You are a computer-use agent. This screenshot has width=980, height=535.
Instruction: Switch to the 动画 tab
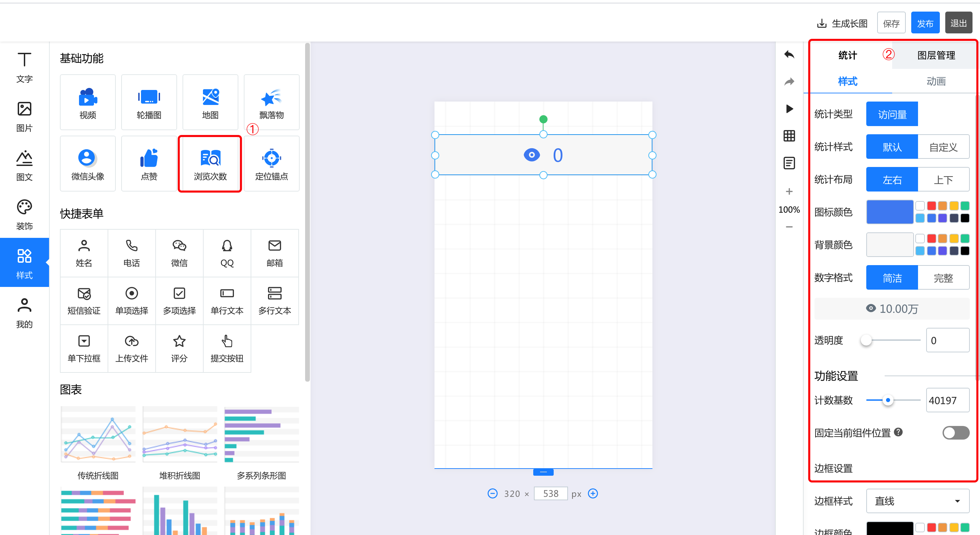click(936, 81)
